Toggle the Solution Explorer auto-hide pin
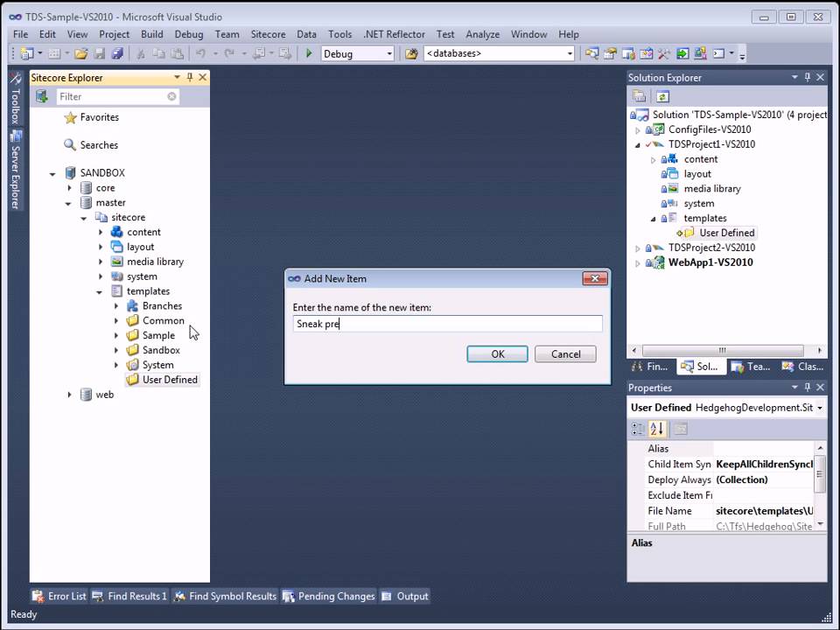 point(808,78)
